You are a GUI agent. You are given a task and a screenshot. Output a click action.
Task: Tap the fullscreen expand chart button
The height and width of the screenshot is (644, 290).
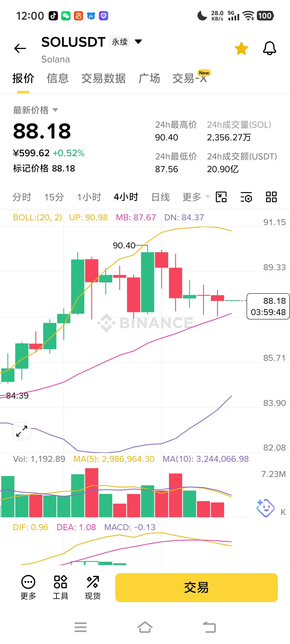22,431
